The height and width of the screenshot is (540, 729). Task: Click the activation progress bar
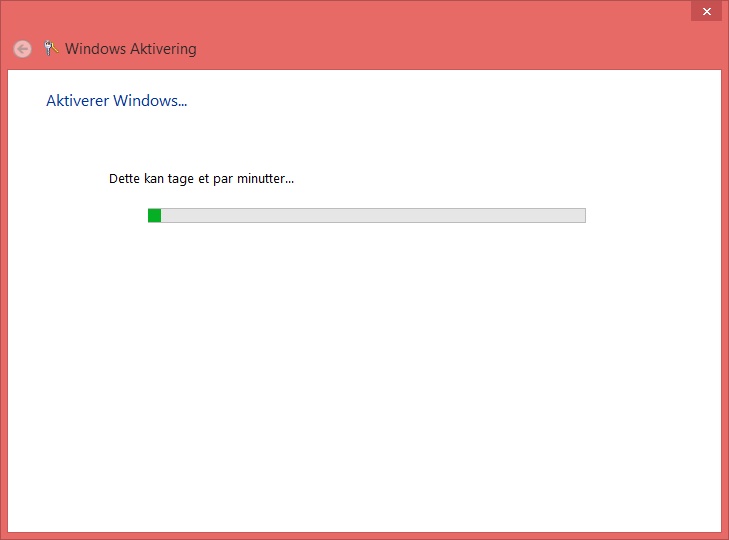(x=366, y=215)
